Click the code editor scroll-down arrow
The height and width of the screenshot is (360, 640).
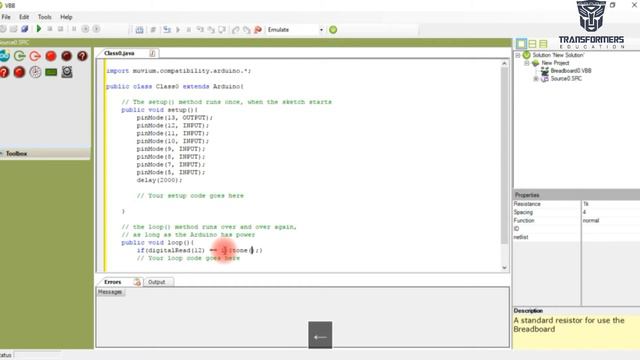(x=504, y=268)
